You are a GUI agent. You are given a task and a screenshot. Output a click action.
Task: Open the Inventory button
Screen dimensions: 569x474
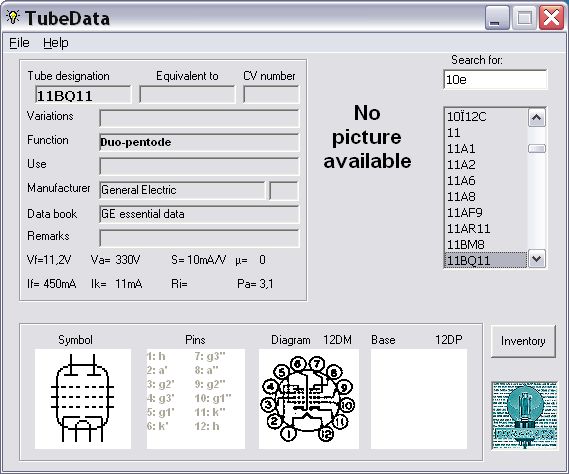(x=523, y=341)
